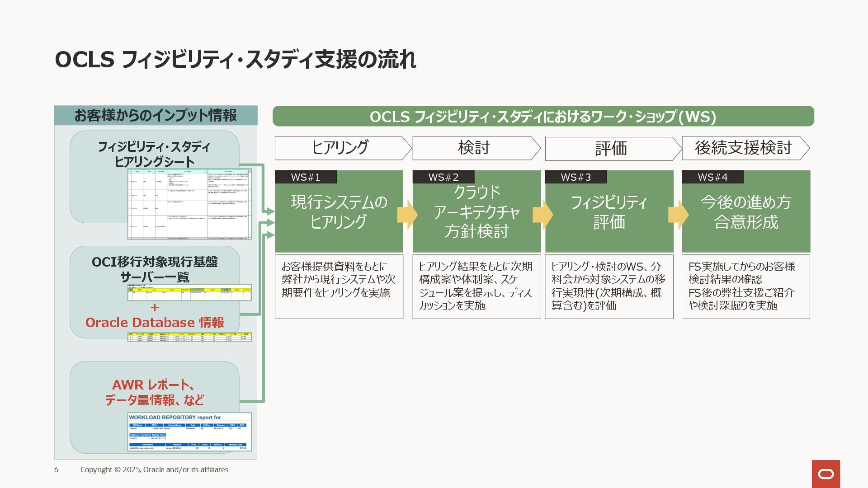The image size is (868, 488).
Task: Select the 後続支援検討 phase chevron
Action: pyautogui.click(x=745, y=148)
